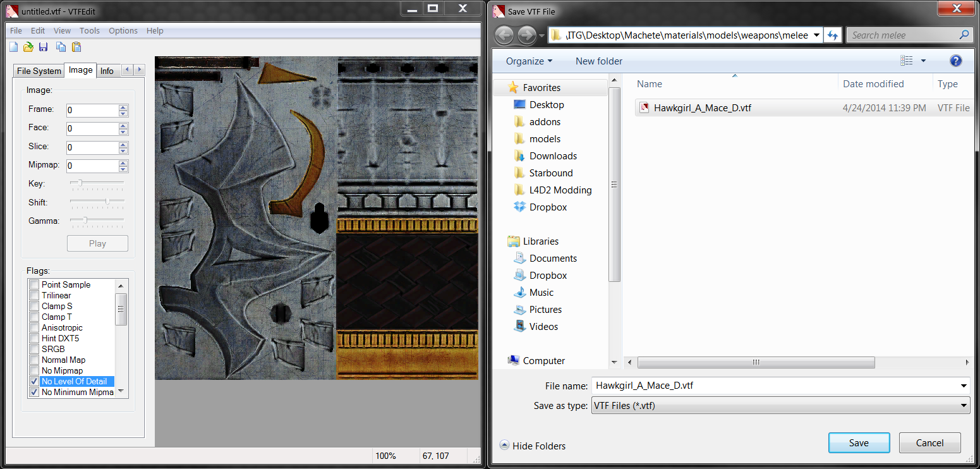The width and height of the screenshot is (980, 469).
Task: Refresh the melee folder listing
Action: click(832, 35)
